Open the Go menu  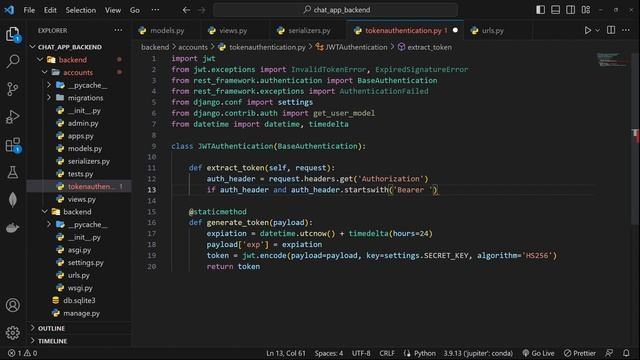[x=135, y=10]
